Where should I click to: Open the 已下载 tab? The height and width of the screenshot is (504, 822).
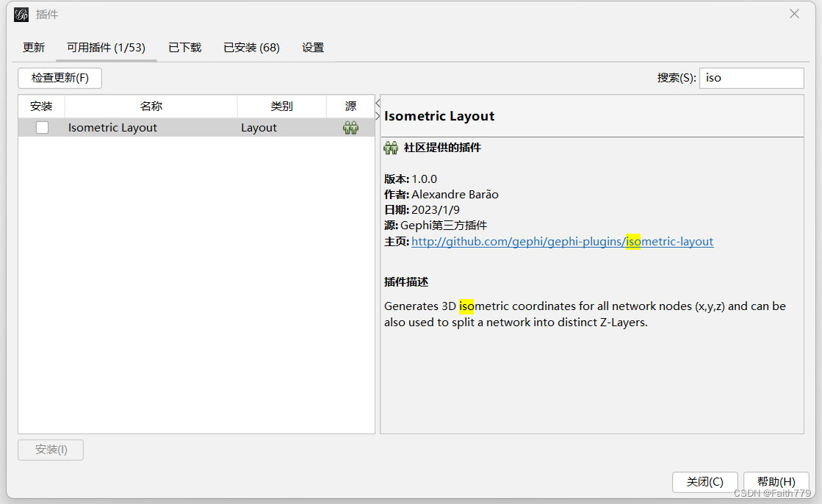(185, 48)
